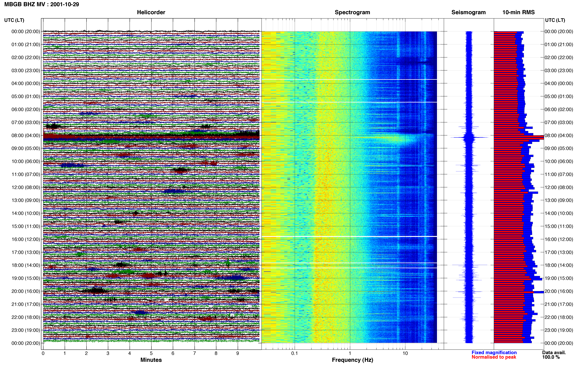Click the left 23:00 (19:00) time label
Viewport: 588px width, 368px height.
26,330
